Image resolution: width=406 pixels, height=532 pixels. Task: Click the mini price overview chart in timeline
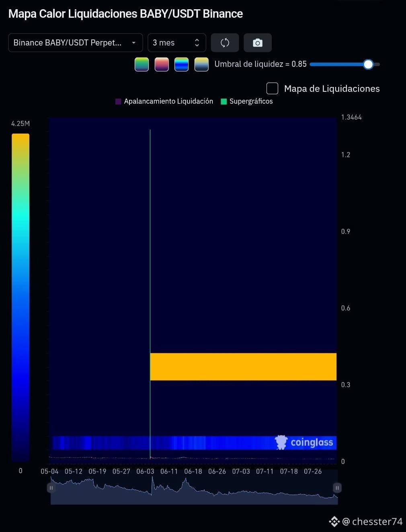[194, 490]
